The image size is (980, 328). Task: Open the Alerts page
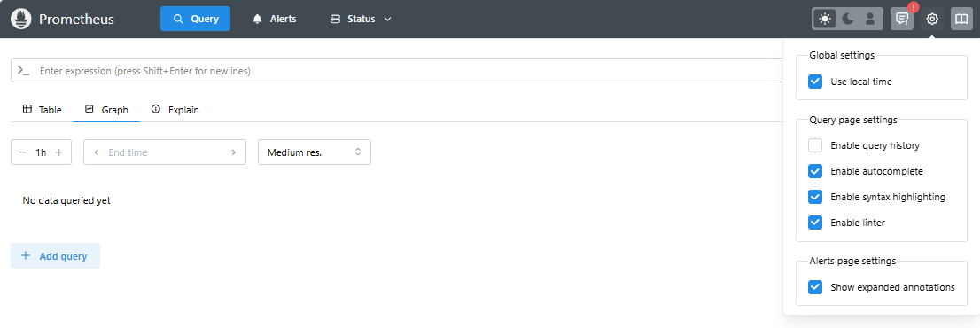tap(275, 19)
